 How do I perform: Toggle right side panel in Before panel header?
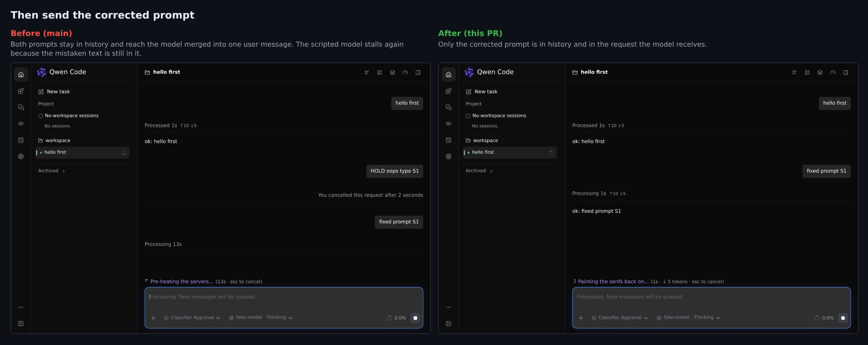pyautogui.click(x=418, y=73)
